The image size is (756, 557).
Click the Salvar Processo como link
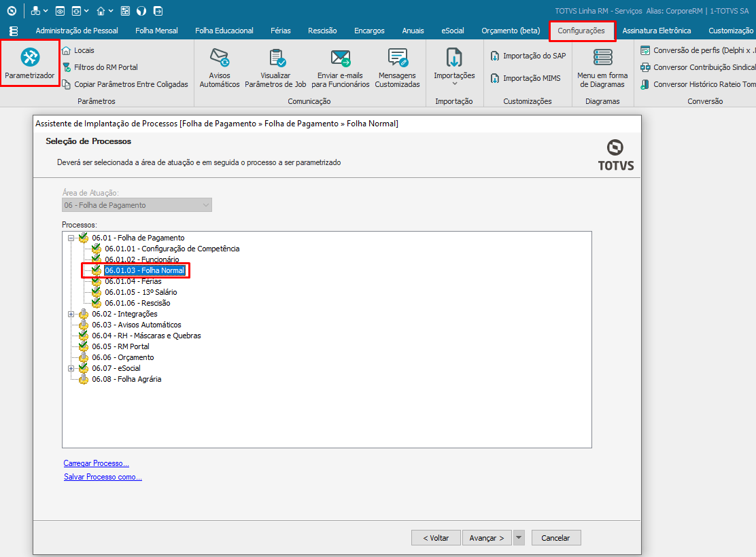(x=103, y=477)
